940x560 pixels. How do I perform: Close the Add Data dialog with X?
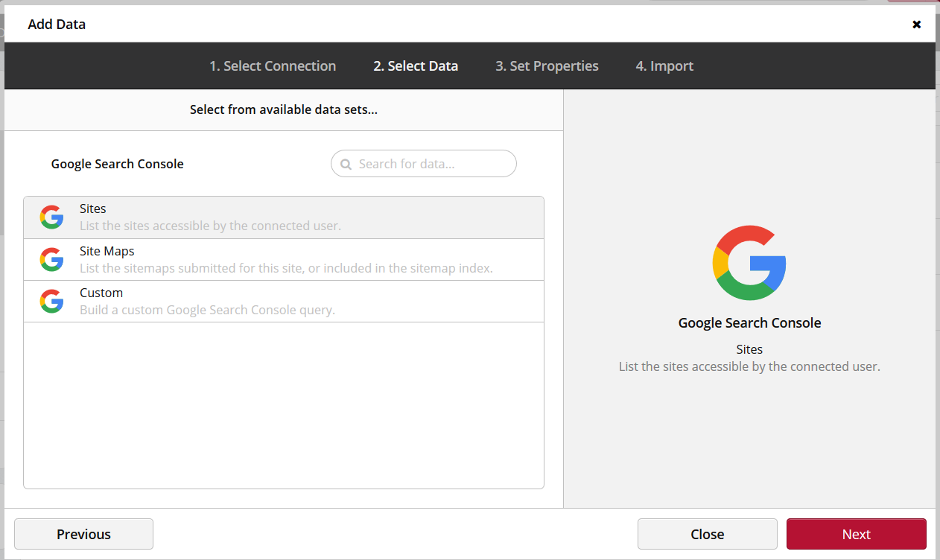click(917, 25)
